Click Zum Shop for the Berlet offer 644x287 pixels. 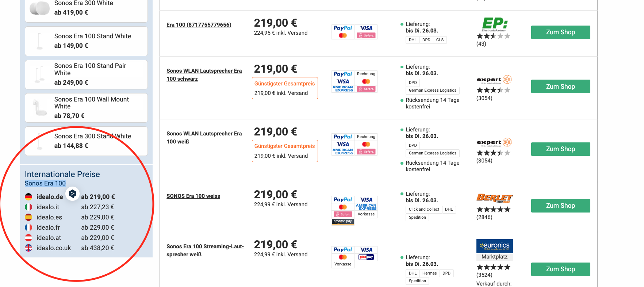pyautogui.click(x=560, y=206)
